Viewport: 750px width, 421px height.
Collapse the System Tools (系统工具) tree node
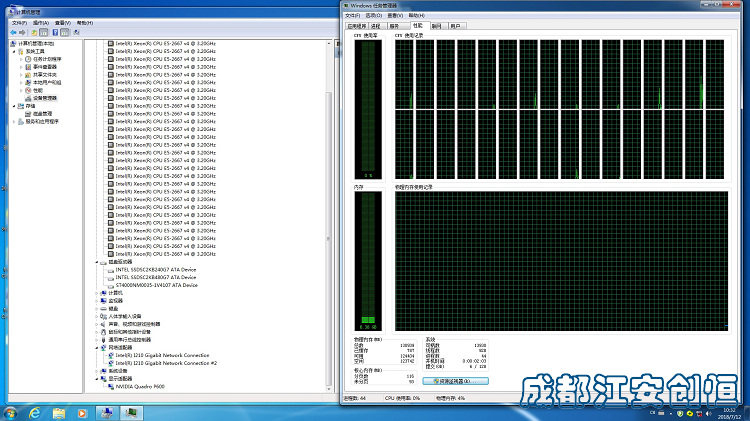click(14, 51)
